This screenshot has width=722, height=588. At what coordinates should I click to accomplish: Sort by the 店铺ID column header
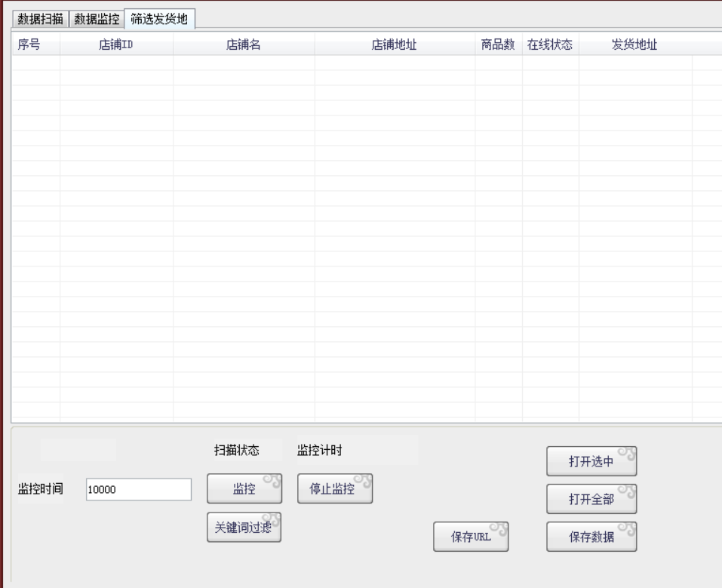(x=116, y=45)
